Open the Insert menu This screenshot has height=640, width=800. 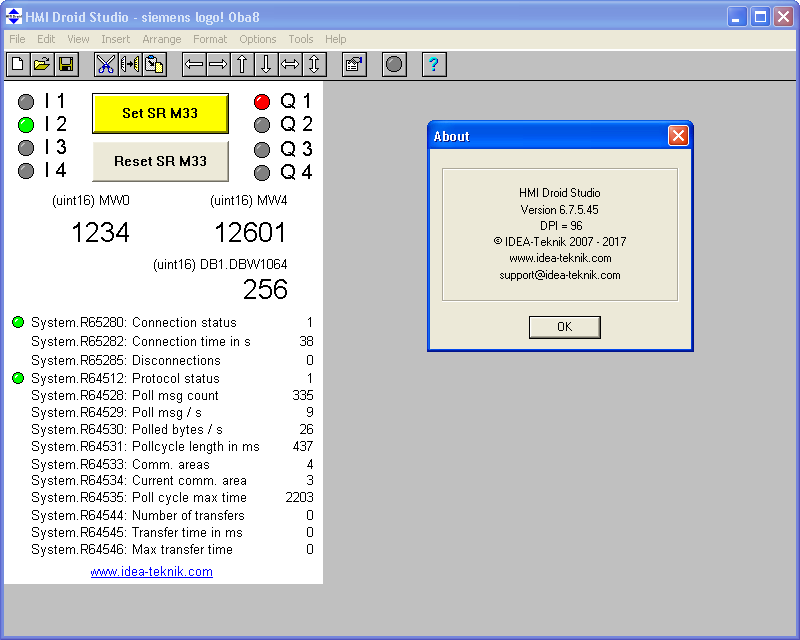pos(115,39)
